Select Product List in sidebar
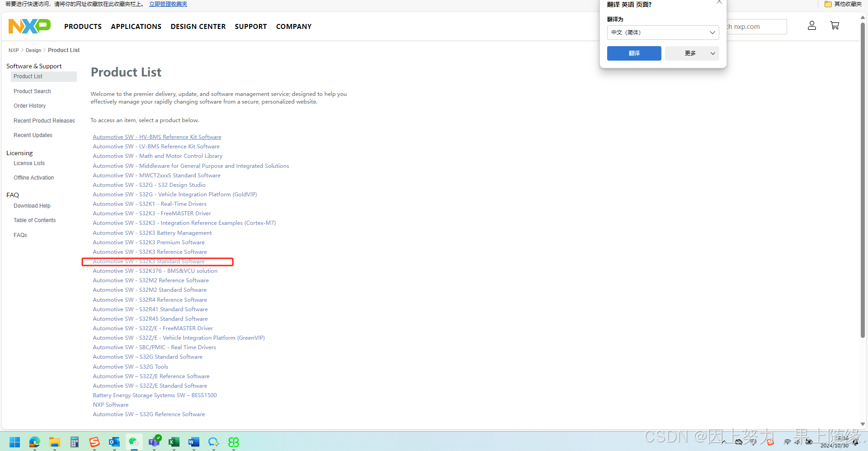The image size is (868, 451). [x=43, y=76]
